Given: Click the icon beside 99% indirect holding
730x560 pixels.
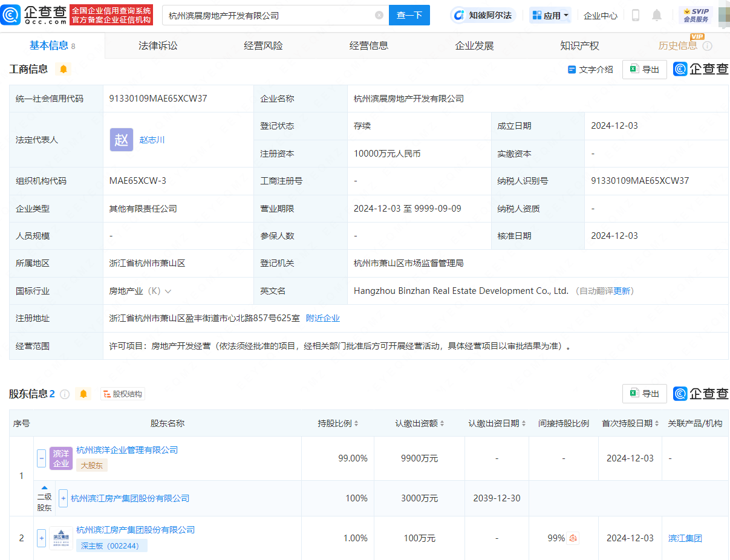Looking at the screenshot, I should click(x=573, y=538).
